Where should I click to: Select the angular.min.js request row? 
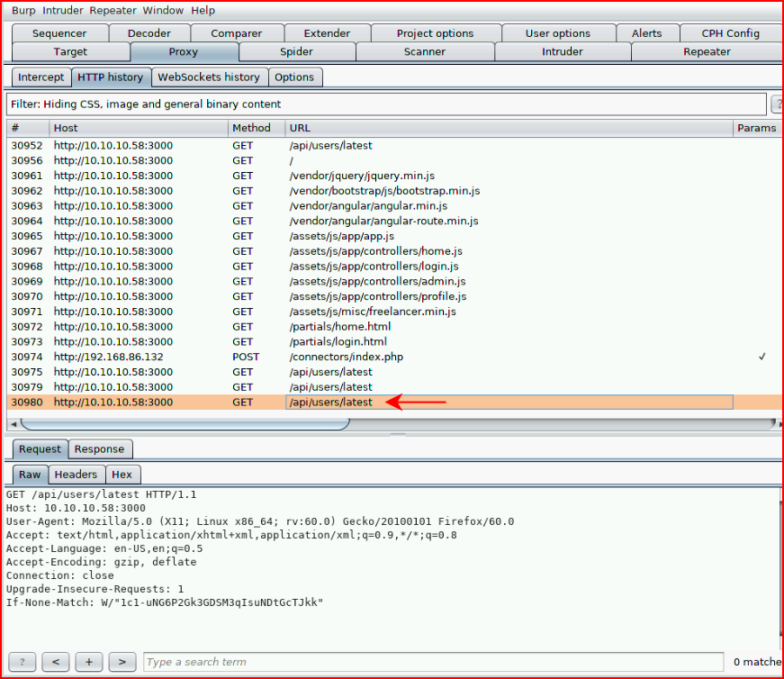(x=394, y=206)
